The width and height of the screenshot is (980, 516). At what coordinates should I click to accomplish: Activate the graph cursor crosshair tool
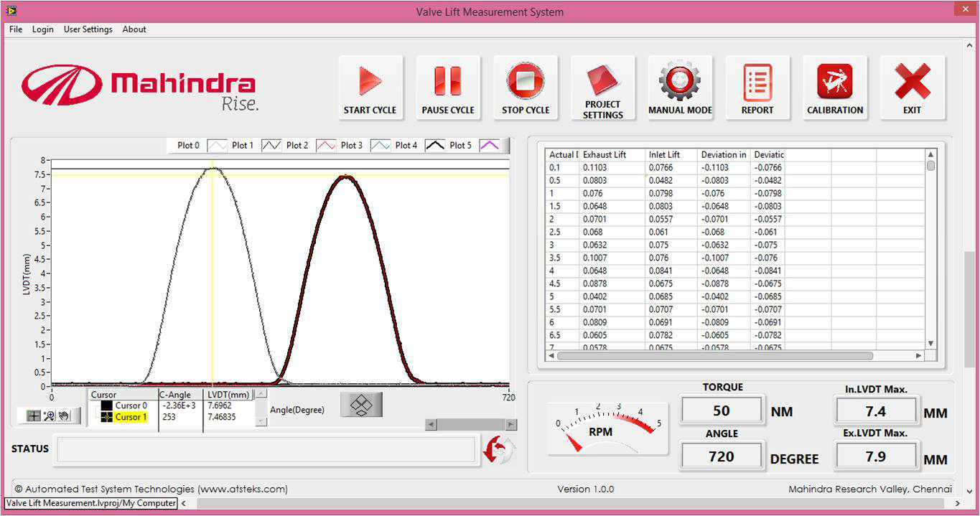click(x=34, y=416)
